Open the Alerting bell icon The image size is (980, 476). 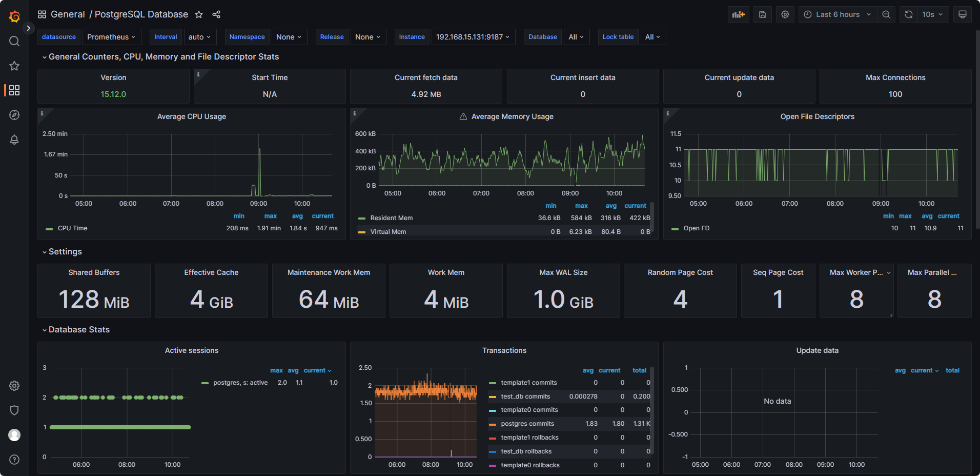(14, 140)
